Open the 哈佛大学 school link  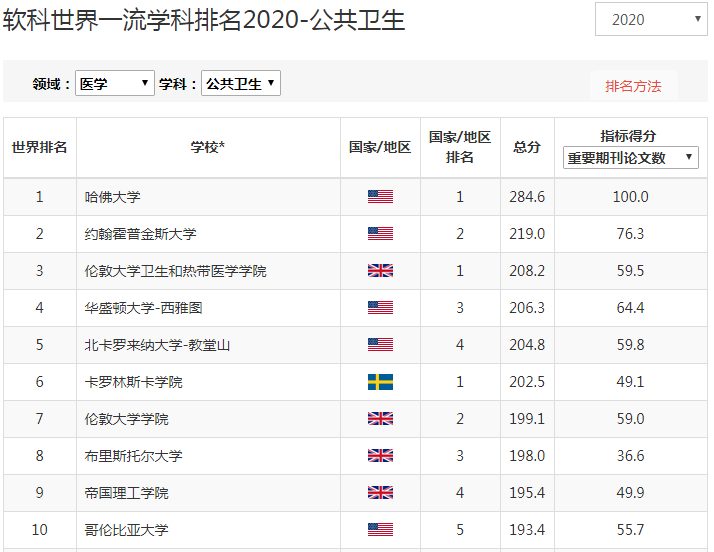[x=112, y=197]
